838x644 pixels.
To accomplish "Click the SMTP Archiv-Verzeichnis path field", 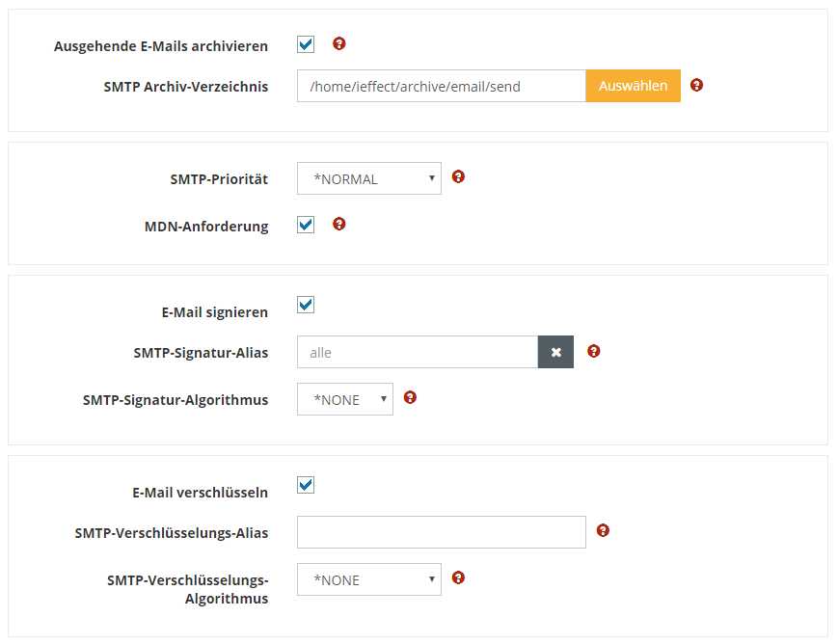I will (441, 86).
